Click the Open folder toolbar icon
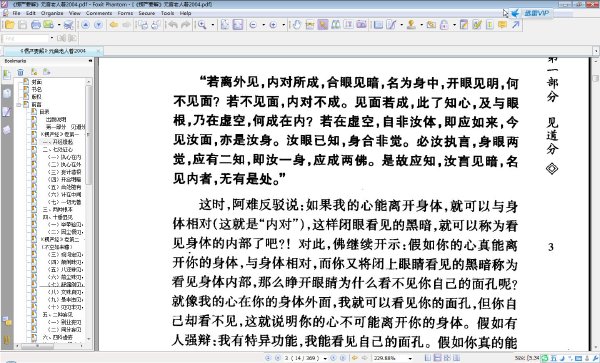Viewport: 600px width, 363px height. 10,25
